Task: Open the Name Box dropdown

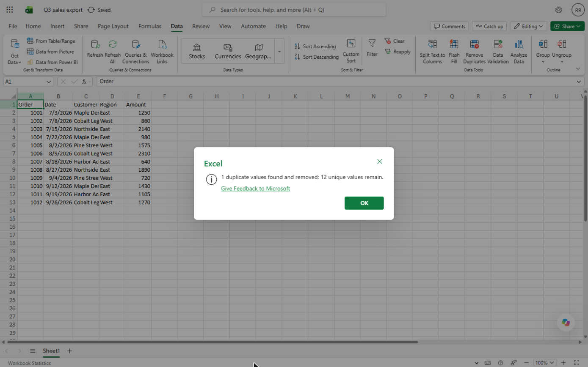Action: tap(49, 82)
